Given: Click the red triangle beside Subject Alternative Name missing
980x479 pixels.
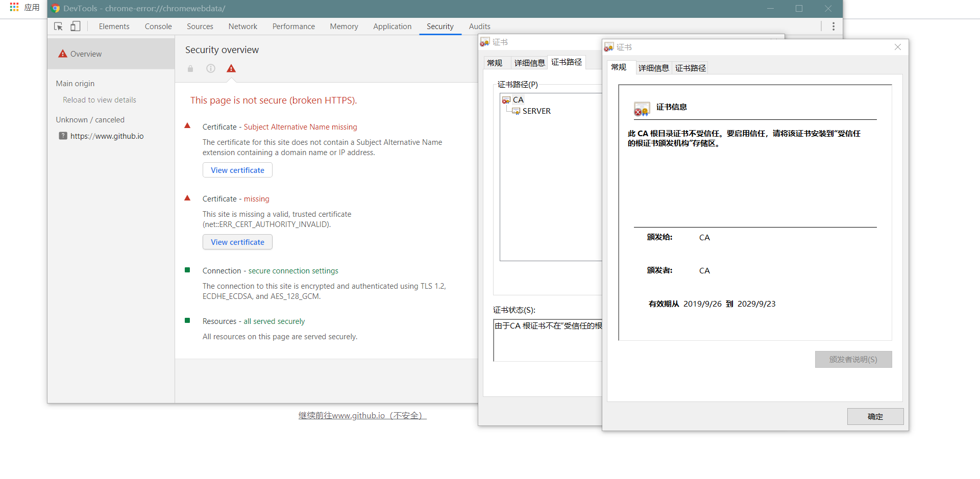Looking at the screenshot, I should click(x=187, y=125).
